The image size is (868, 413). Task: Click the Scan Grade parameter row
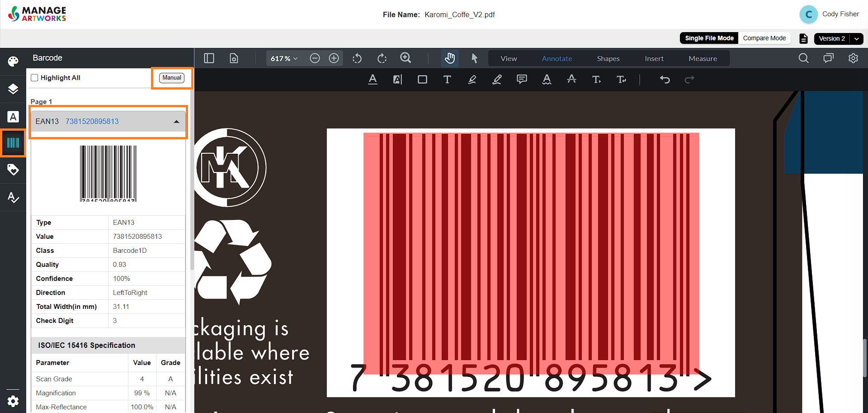(108, 379)
